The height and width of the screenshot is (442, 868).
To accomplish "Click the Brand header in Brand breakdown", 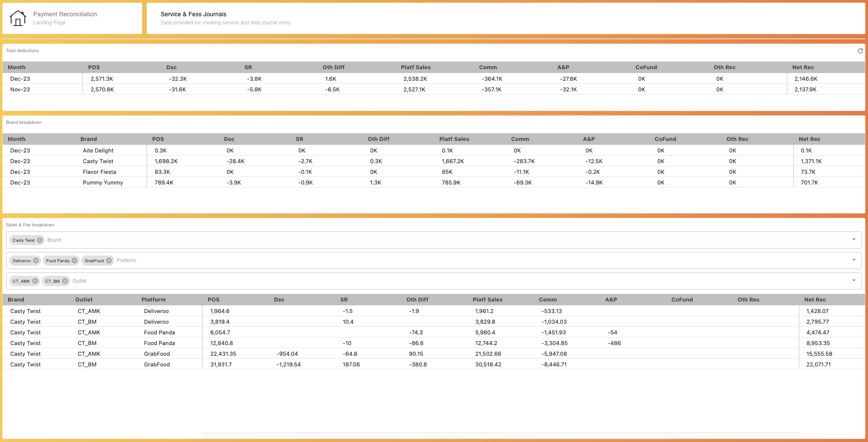I will click(88, 139).
